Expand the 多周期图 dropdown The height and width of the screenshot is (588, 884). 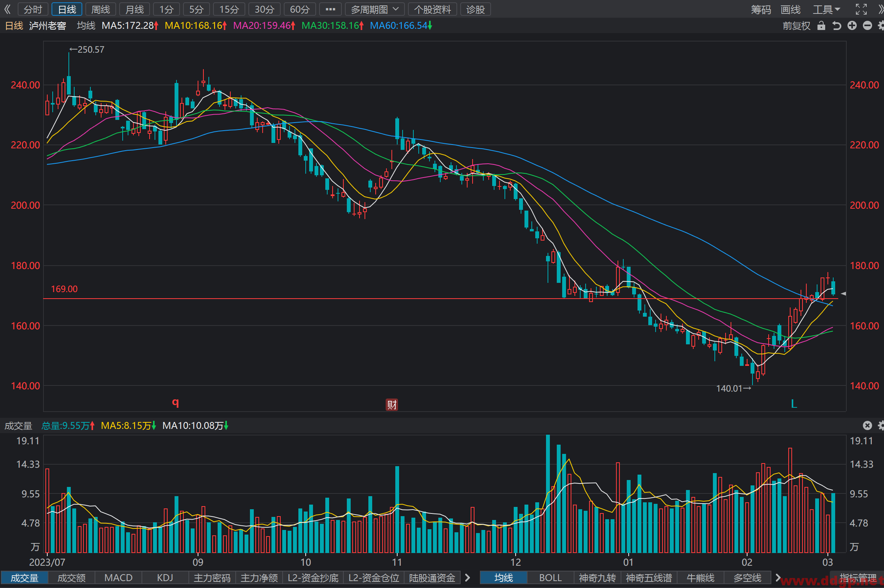[x=375, y=9]
